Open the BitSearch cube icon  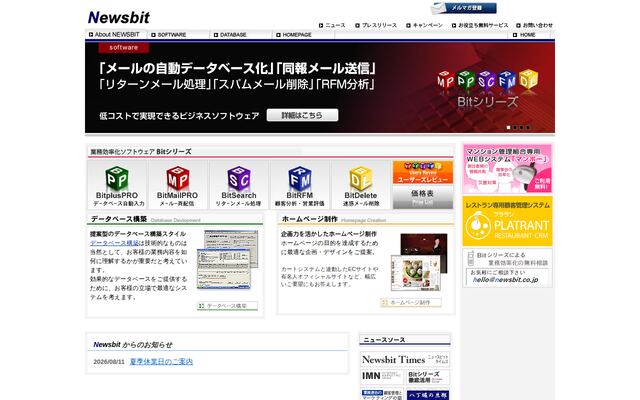[239, 185]
